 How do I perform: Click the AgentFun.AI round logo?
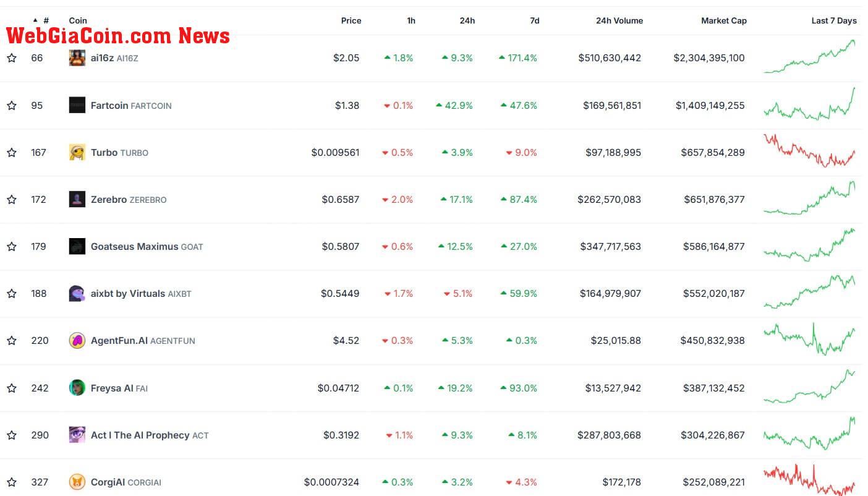[77, 340]
